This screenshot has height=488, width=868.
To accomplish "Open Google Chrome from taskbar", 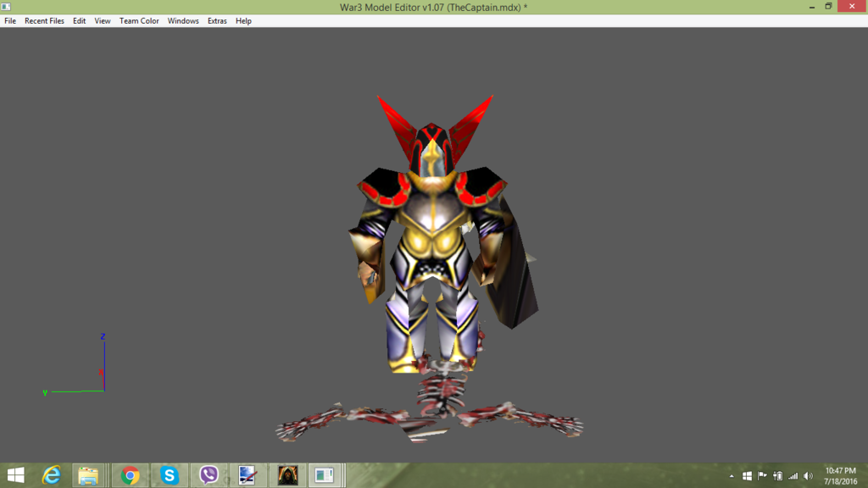I will point(130,475).
